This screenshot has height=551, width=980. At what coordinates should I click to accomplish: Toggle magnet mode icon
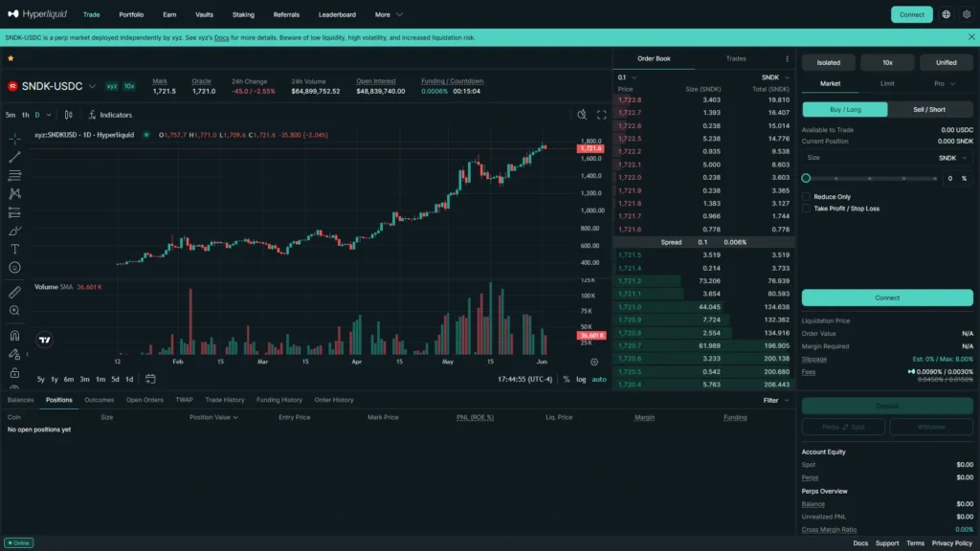tap(14, 336)
